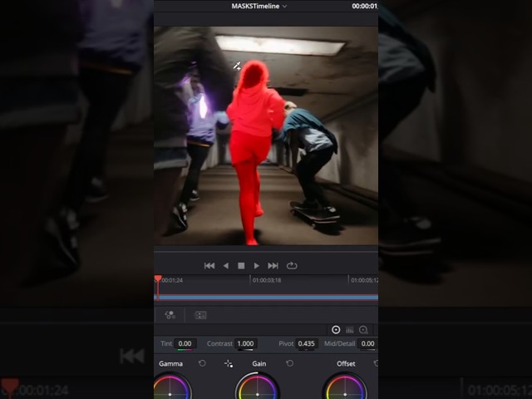The height and width of the screenshot is (399, 532).
Task: Click the Tint value field
Action: coord(185,343)
